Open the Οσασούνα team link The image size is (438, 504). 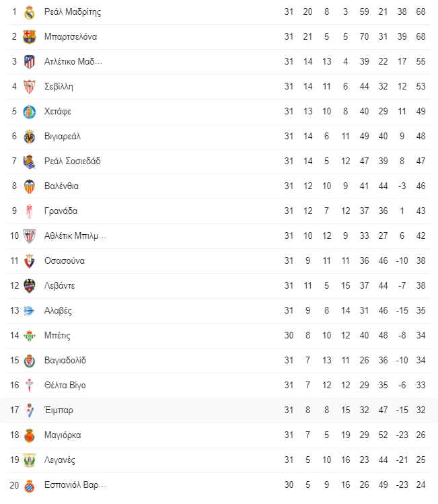[x=65, y=261]
